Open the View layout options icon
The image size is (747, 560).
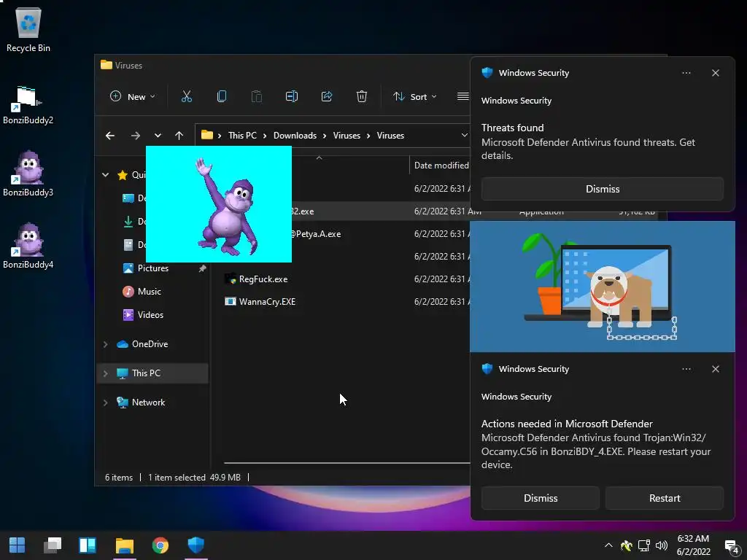click(x=463, y=97)
